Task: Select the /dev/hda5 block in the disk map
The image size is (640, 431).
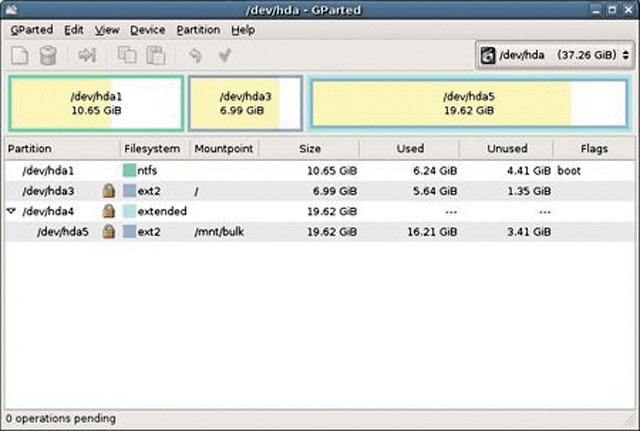Action: [469, 104]
